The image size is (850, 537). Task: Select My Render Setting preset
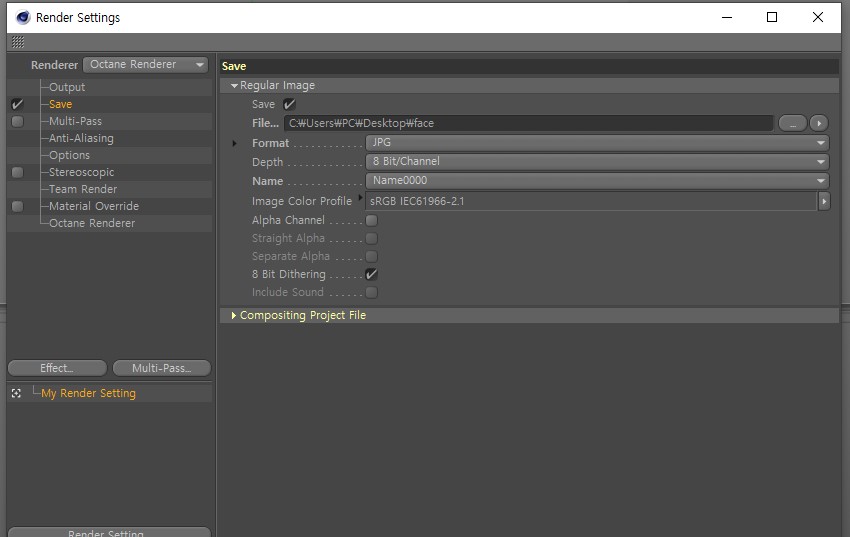click(88, 393)
